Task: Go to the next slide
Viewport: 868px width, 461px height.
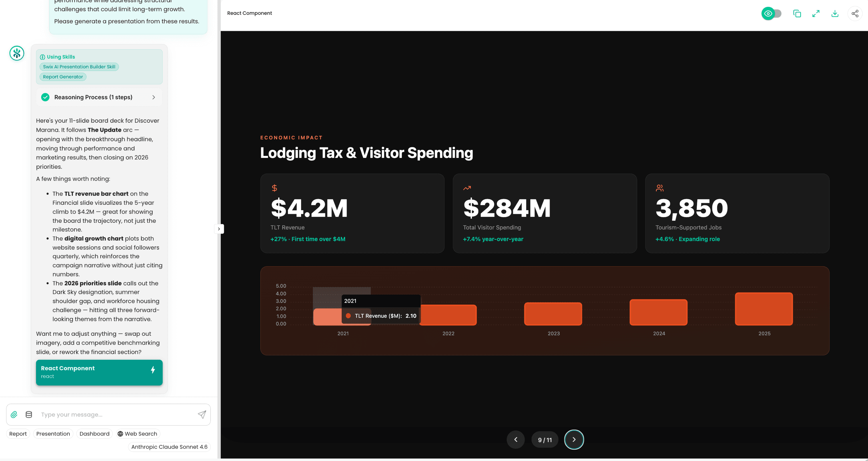Action: [574, 440]
